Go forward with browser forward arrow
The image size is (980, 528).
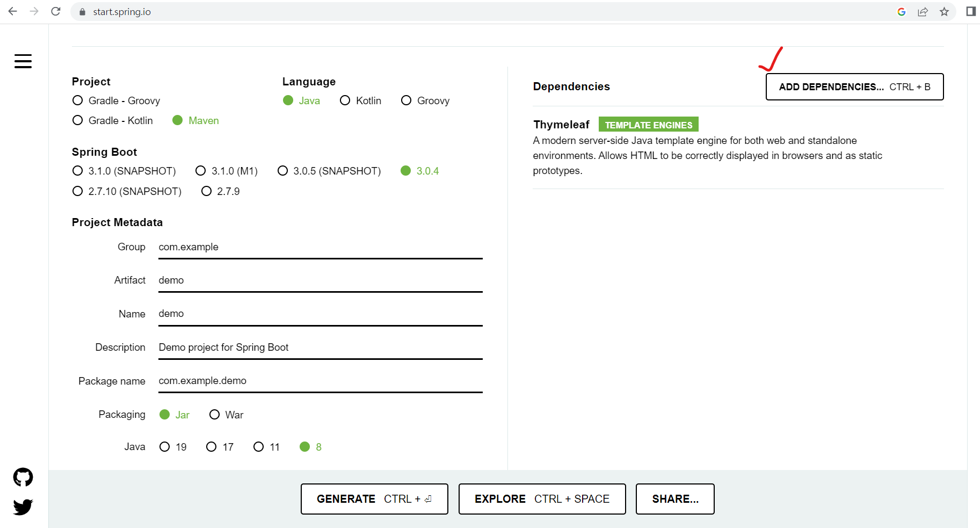click(x=34, y=11)
